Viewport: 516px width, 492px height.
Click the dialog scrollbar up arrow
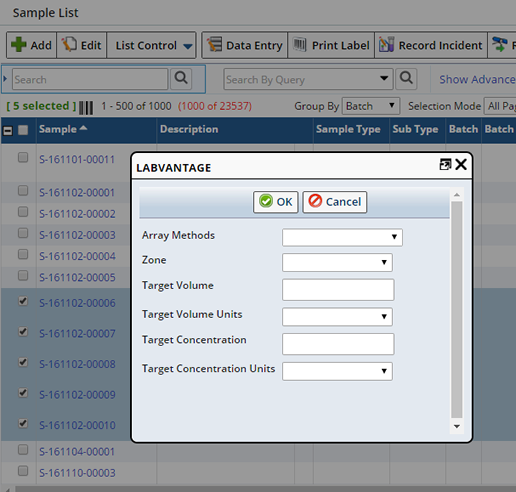pyautogui.click(x=457, y=195)
